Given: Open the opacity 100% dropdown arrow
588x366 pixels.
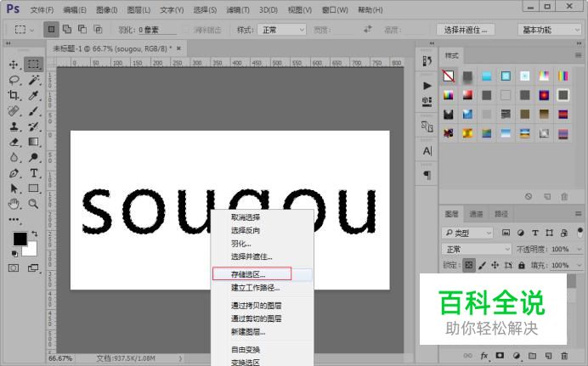Looking at the screenshot, I should pyautogui.click(x=579, y=249).
